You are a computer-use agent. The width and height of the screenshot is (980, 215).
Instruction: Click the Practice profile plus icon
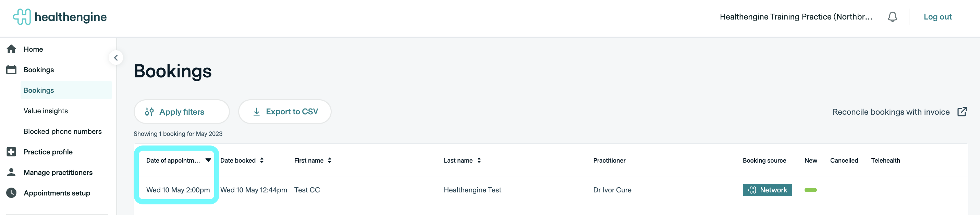pos(11,152)
